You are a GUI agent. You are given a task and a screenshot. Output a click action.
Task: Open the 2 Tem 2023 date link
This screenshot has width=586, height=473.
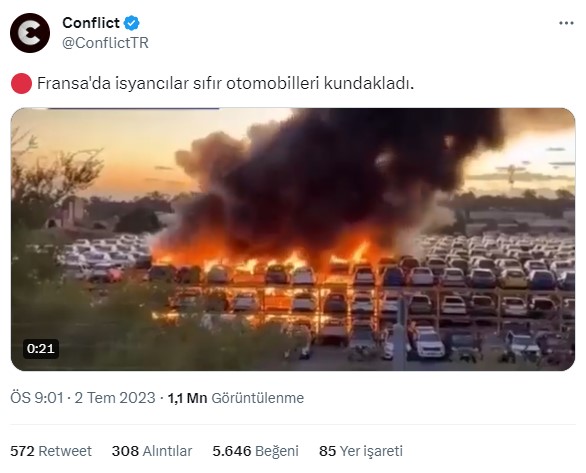pyautogui.click(x=115, y=398)
